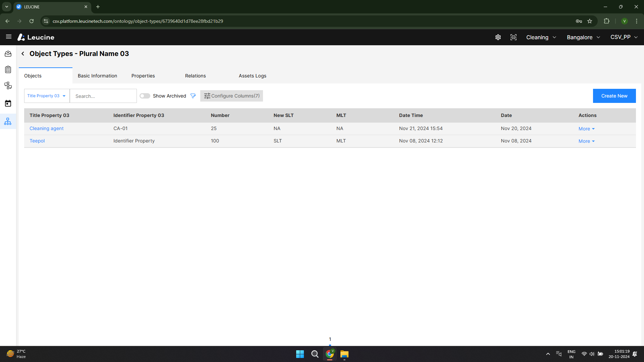
Task: Select the ontology hierarchy icon in the sidebar
Action: coord(8,121)
